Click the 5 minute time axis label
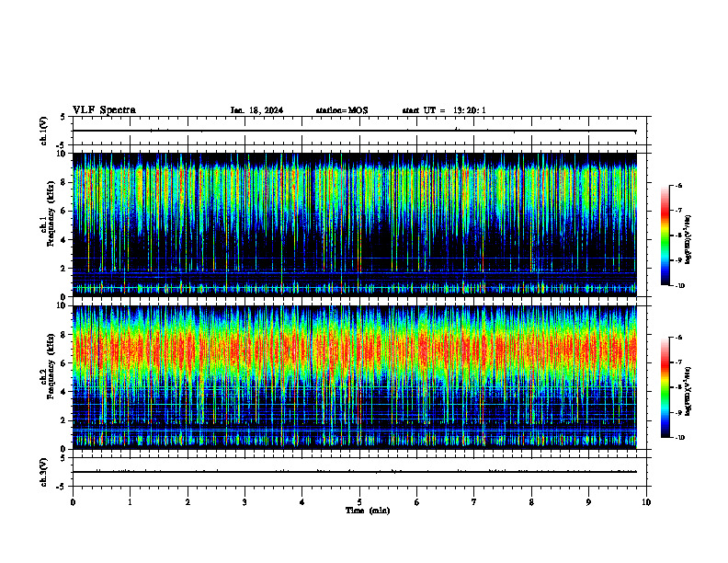This screenshot has height=563, width=728. click(x=359, y=502)
